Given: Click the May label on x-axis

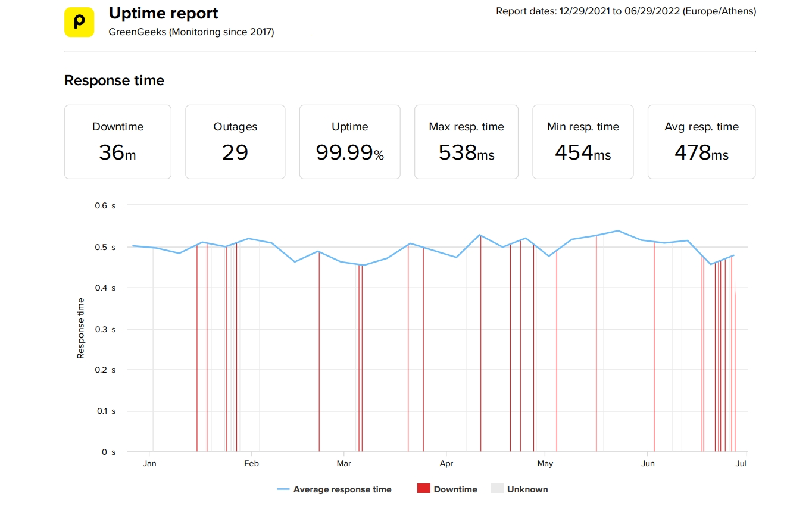Looking at the screenshot, I should 545,463.
